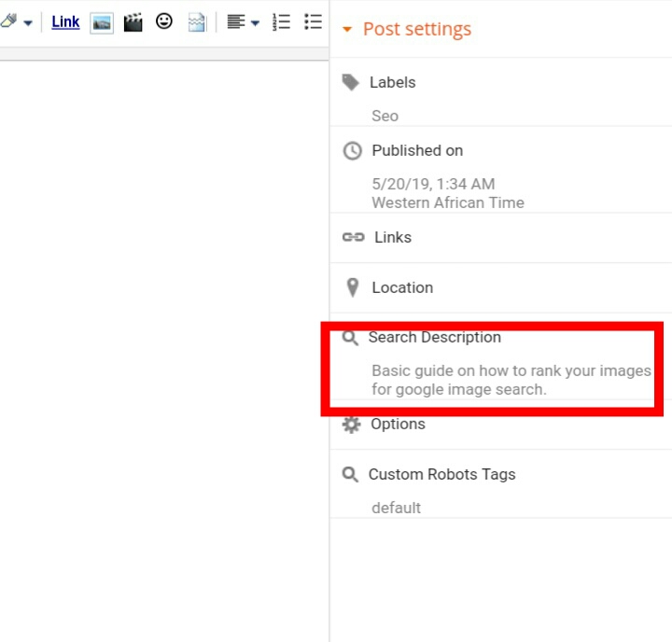
Task: Click the 'default' robots tag value
Action: point(396,508)
